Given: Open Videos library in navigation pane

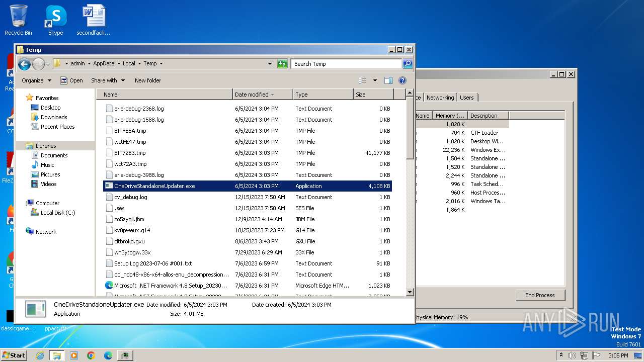Looking at the screenshot, I should [48, 184].
